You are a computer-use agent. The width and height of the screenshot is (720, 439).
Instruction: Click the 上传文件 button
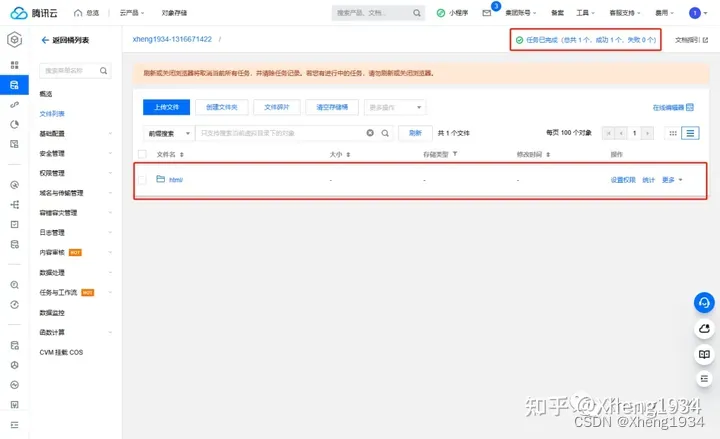166,107
